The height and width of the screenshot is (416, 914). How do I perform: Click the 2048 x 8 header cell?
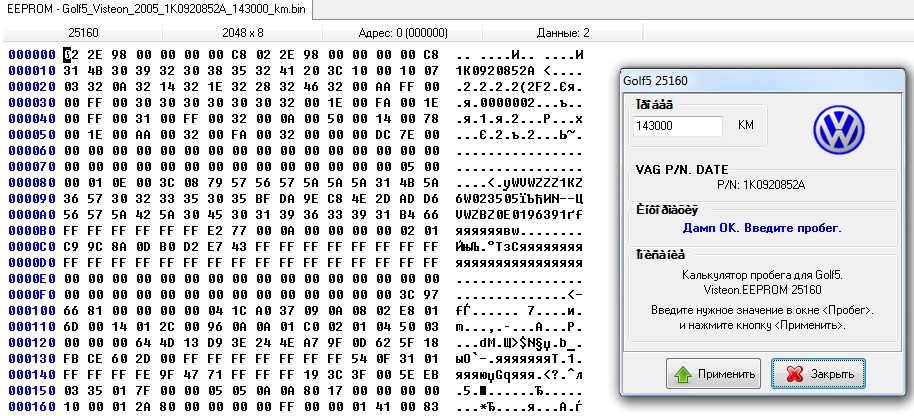click(x=242, y=33)
